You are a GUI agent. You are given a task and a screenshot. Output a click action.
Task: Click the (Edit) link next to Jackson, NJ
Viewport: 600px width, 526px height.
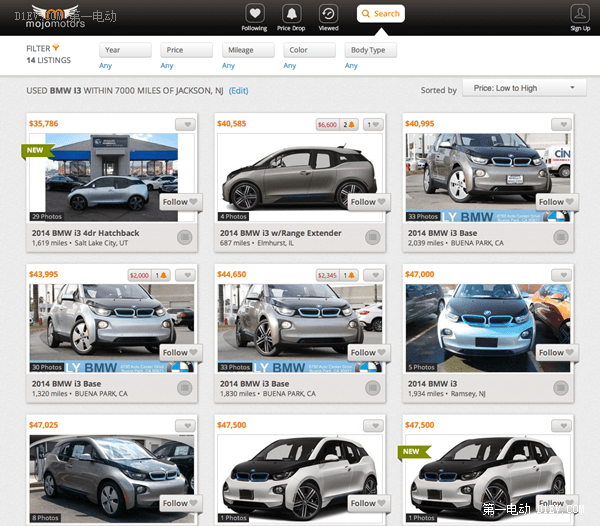click(238, 91)
